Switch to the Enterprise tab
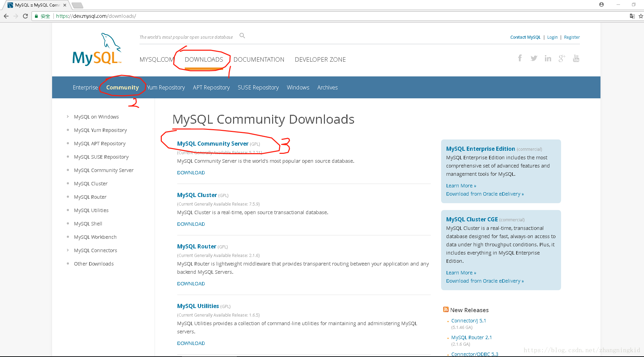644x357 pixels. point(85,87)
